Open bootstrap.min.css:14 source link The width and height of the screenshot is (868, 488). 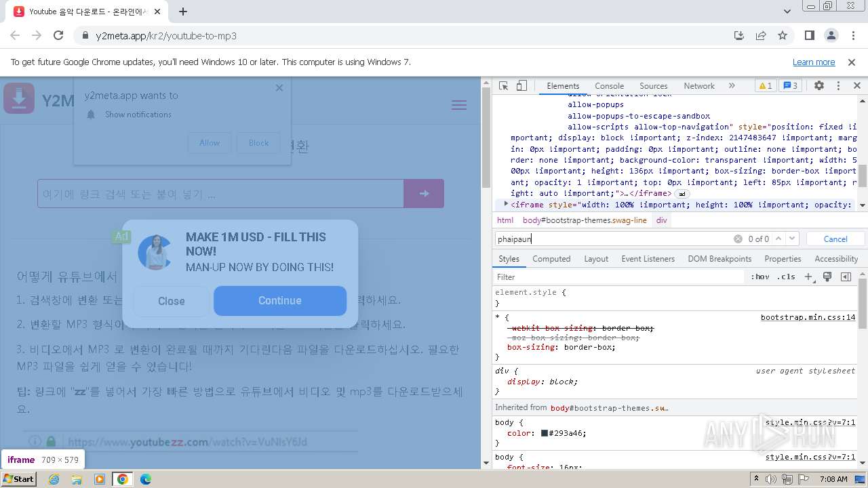click(808, 317)
